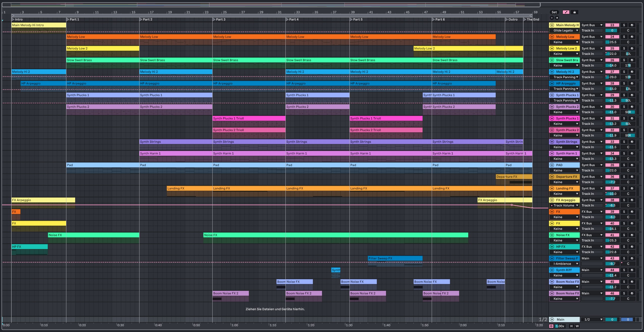644x332 pixels.
Task: Jump to next locator arrow
Action: pos(557,18)
